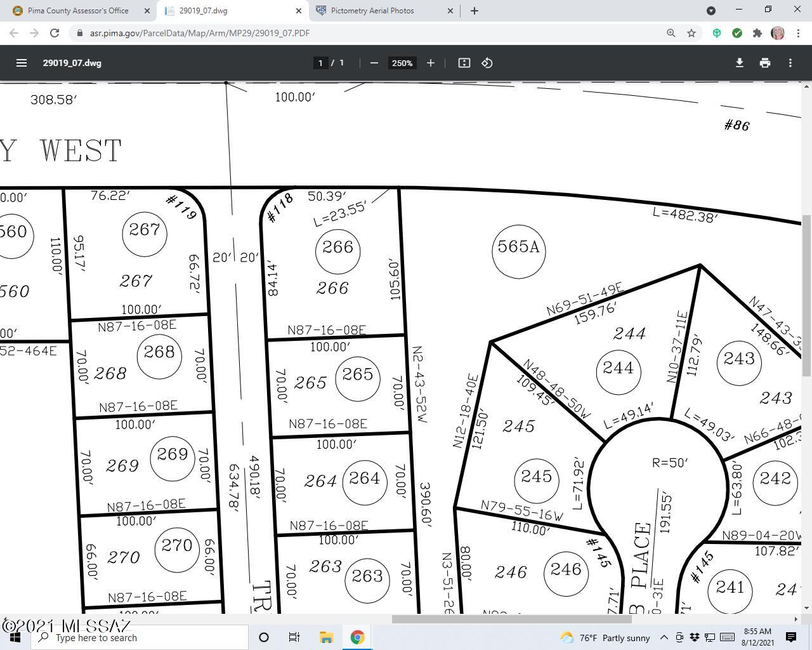Close the Pima County Assessor's Office tab
The width and height of the screenshot is (812, 650).
(x=148, y=11)
